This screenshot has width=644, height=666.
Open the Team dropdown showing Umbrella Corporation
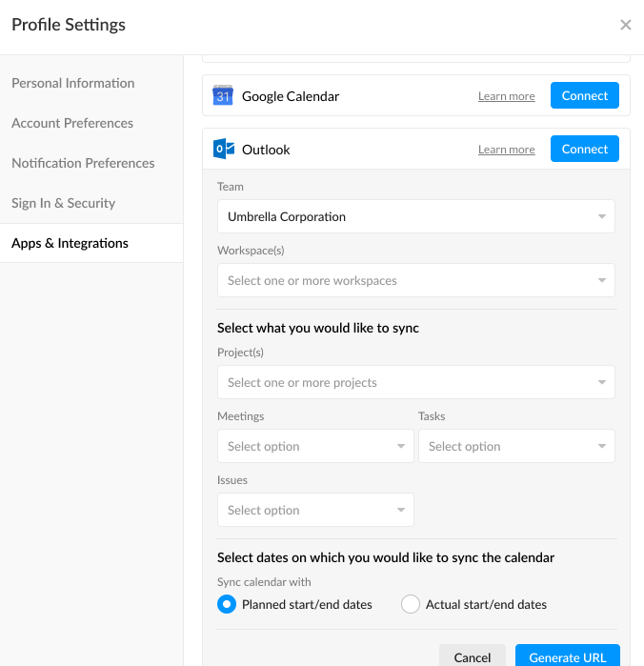[415, 216]
